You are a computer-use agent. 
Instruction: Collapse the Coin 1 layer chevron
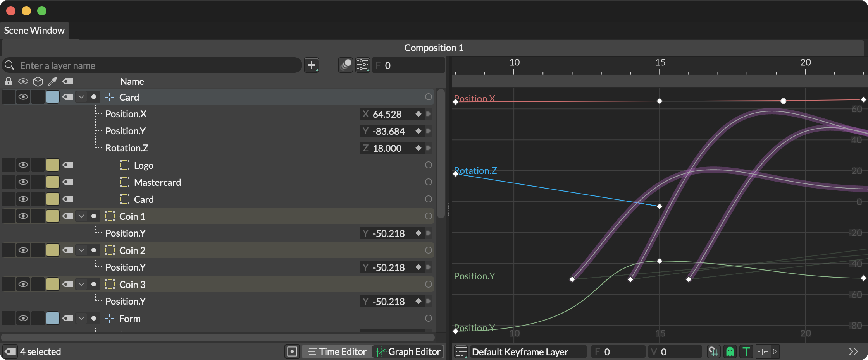pyautogui.click(x=81, y=216)
